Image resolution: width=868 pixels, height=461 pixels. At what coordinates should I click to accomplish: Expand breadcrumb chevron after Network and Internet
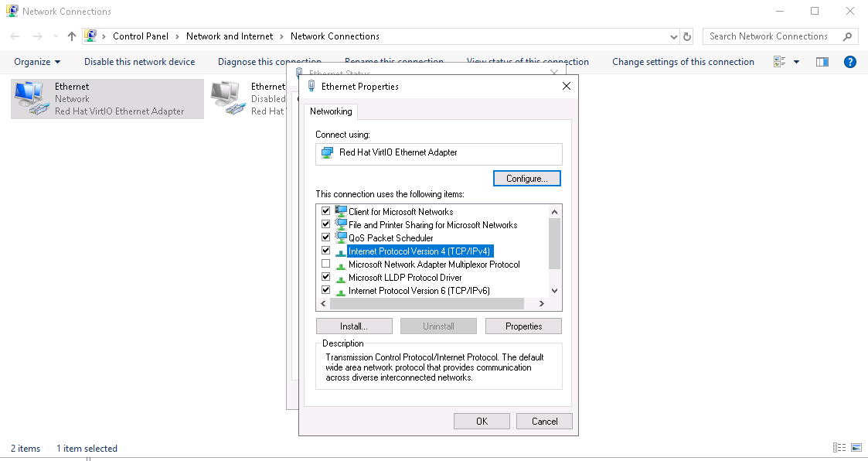282,36
